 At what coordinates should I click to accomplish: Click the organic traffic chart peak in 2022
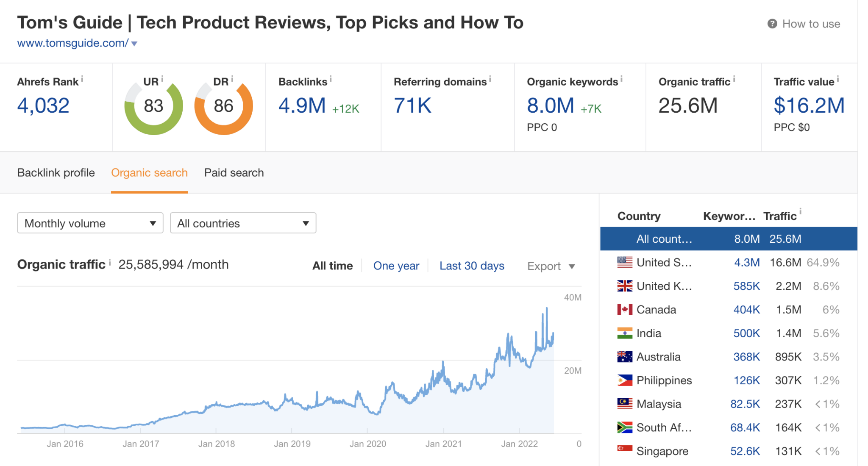[547, 308]
